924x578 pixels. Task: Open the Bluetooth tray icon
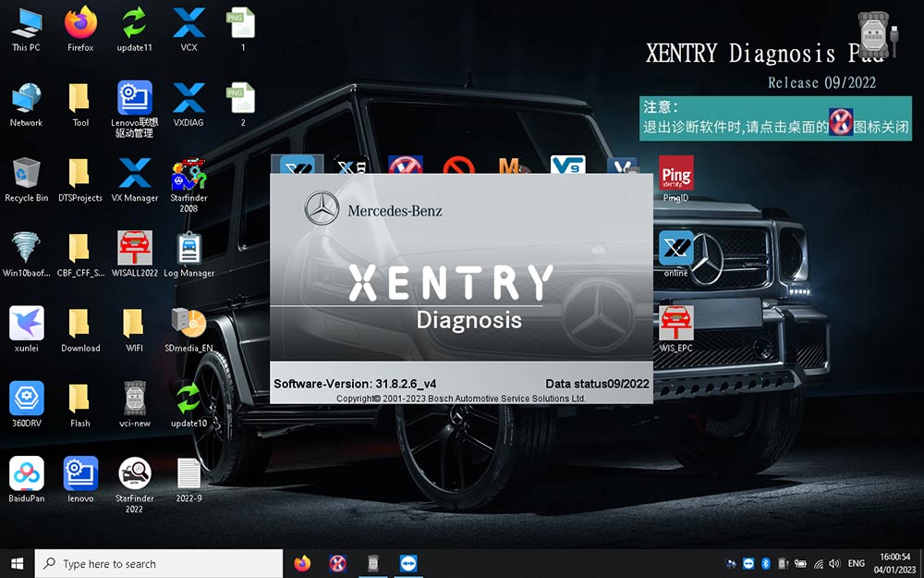[x=765, y=563]
